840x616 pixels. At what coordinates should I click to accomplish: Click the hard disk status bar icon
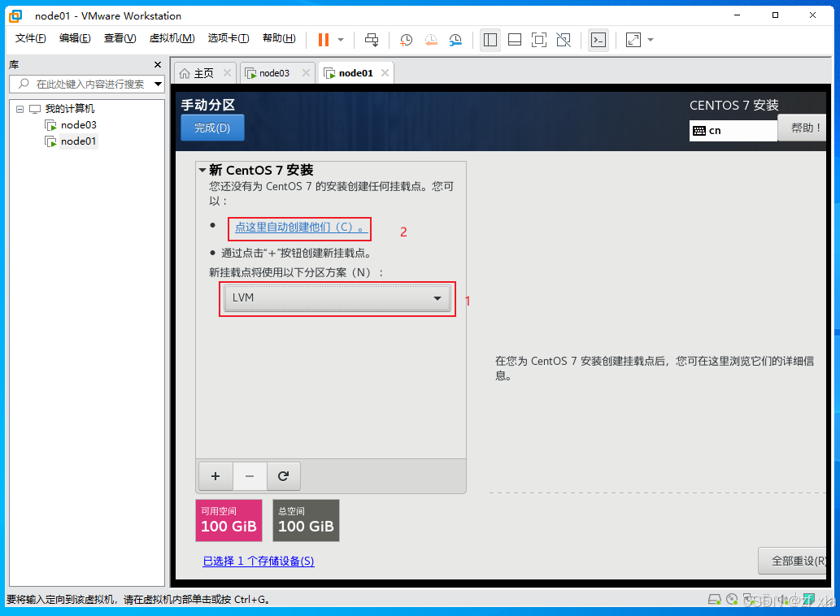coord(715,600)
